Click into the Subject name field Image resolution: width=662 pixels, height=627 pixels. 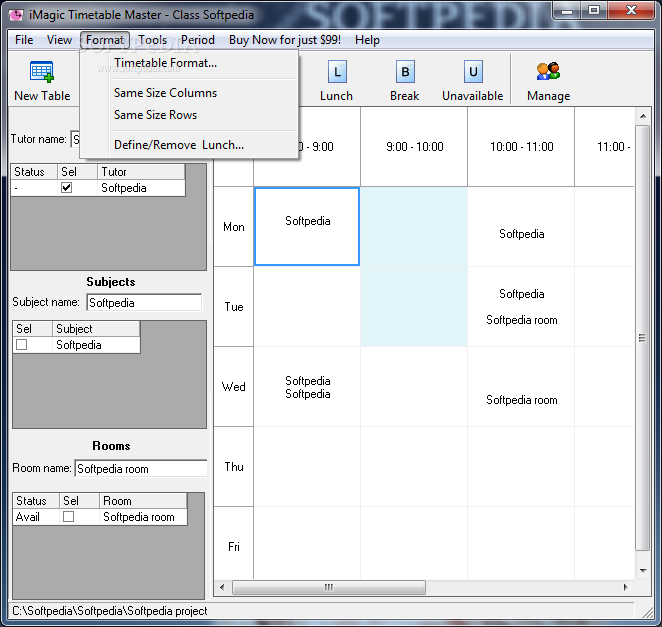coord(144,303)
